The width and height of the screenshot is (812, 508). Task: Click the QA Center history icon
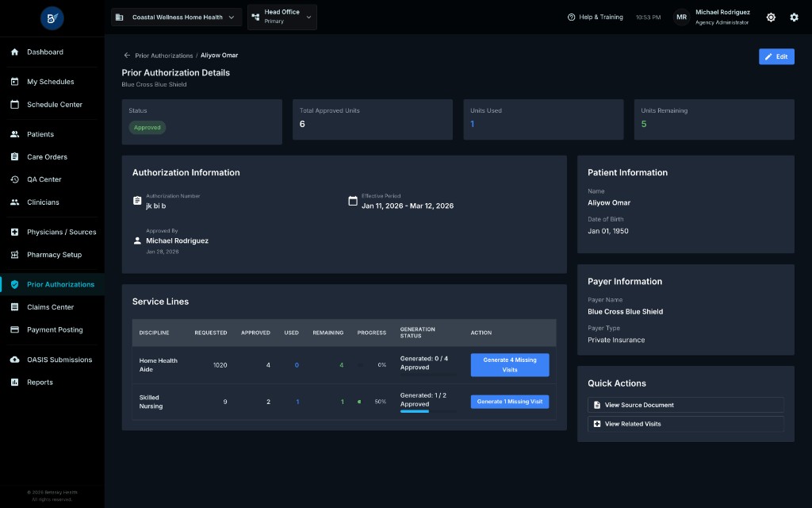pyautogui.click(x=14, y=179)
